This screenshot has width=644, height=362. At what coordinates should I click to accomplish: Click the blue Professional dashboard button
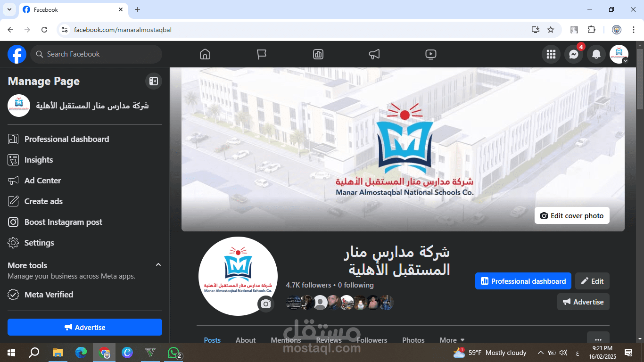click(523, 281)
